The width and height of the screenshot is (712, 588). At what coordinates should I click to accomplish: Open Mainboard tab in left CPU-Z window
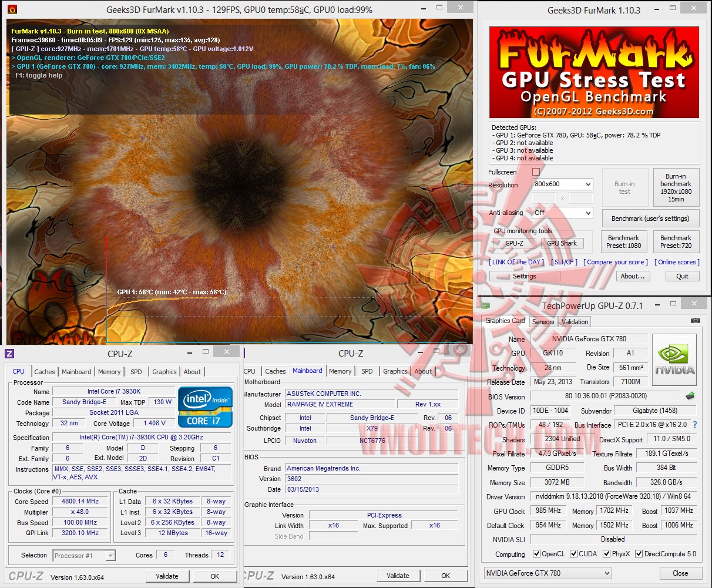76,372
